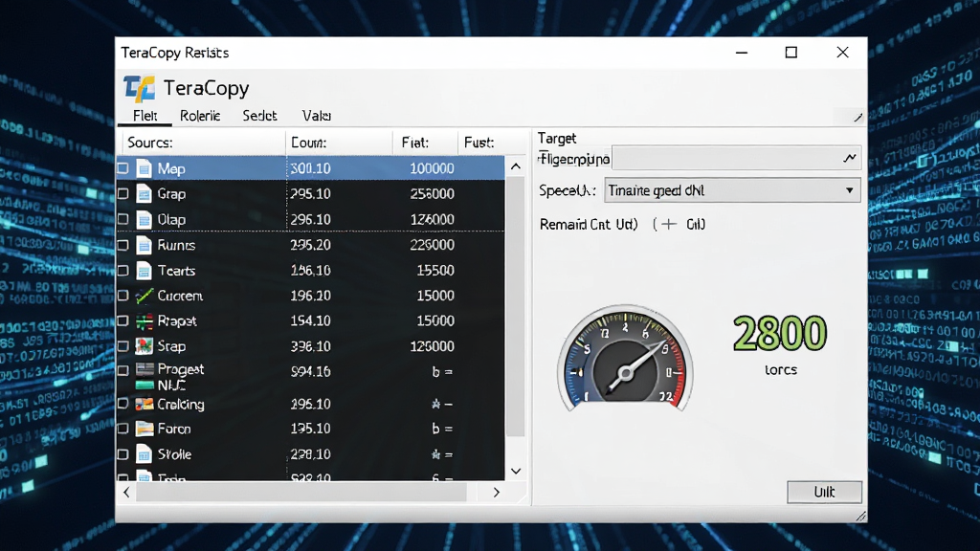
Task: Click the file icon beside Grap
Action: (x=144, y=193)
